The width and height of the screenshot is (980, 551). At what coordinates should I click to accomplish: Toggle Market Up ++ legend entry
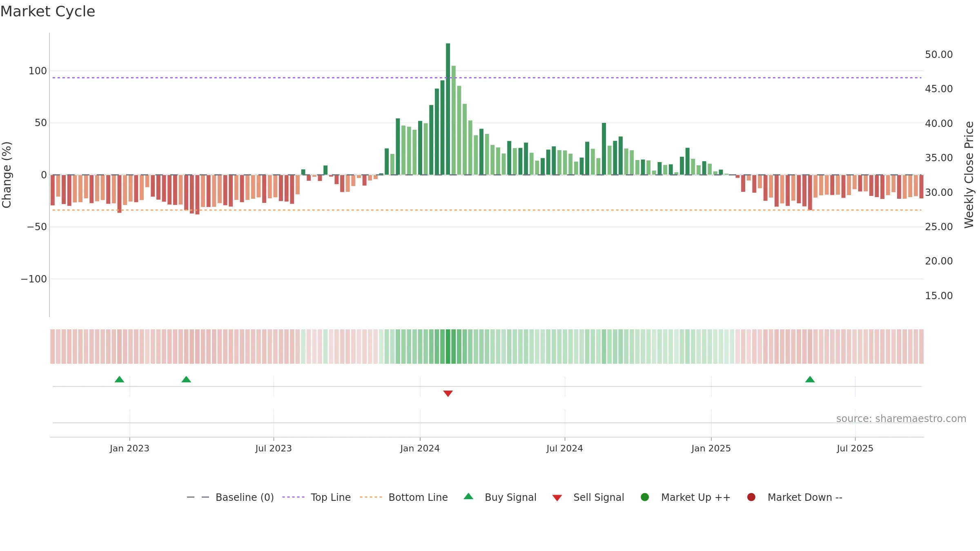(x=686, y=497)
